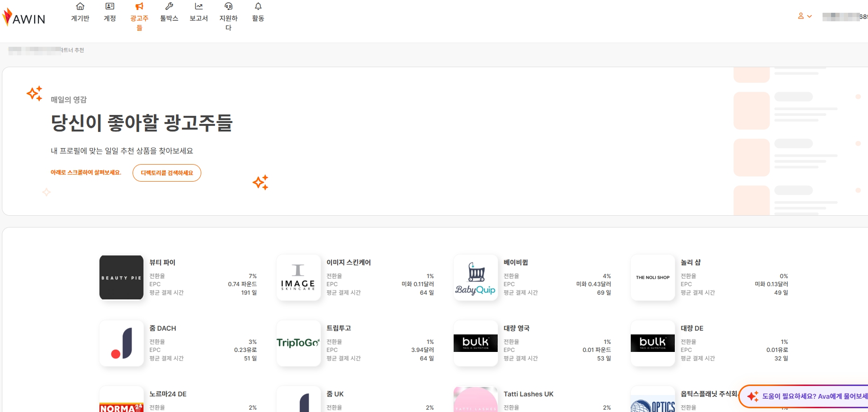Click the 줌 UK advertiser name
Viewport: 868px width, 412px height.
pos(335,394)
